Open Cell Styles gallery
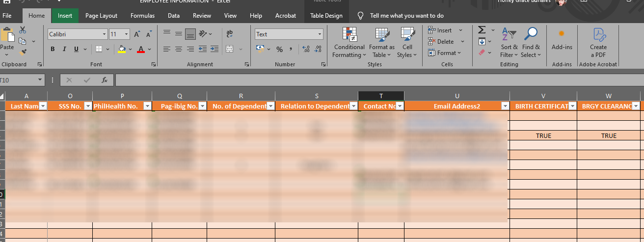The height and width of the screenshot is (242, 644). click(407, 43)
